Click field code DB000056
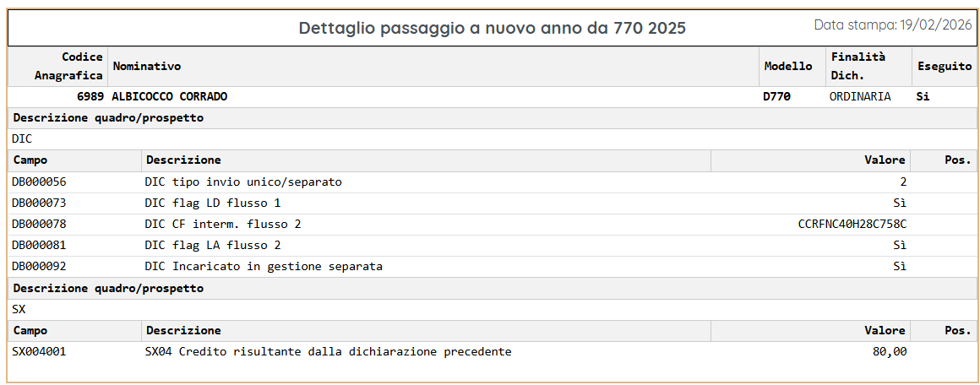Image resolution: width=980 pixels, height=385 pixels. (39, 182)
